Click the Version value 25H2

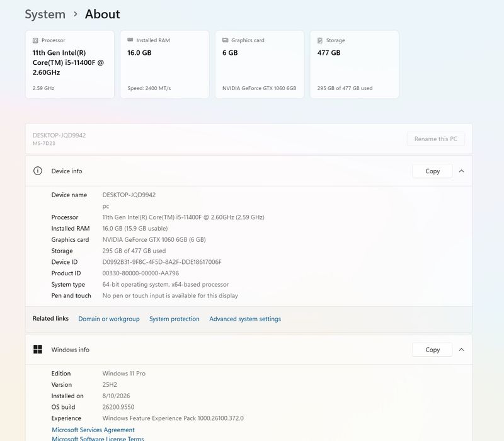tap(110, 384)
